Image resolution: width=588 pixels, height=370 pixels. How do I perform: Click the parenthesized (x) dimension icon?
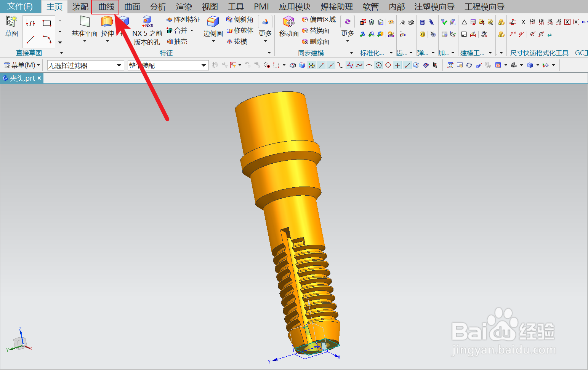(576, 22)
